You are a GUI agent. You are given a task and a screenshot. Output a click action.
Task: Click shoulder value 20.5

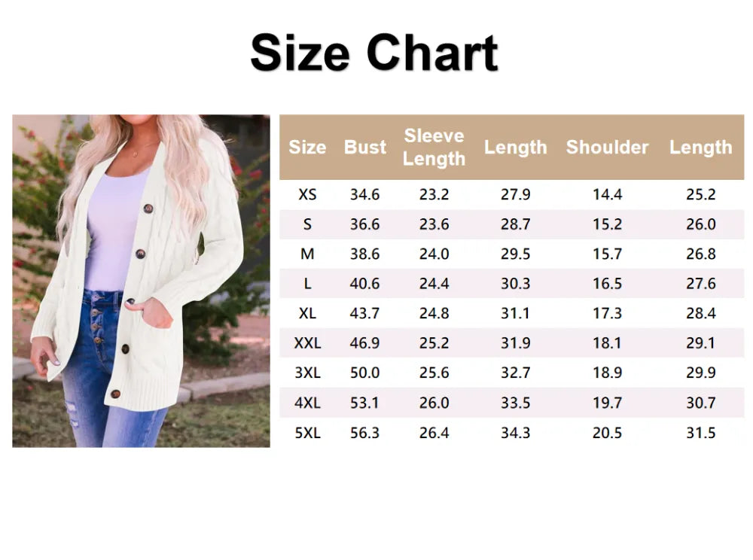coord(607,433)
